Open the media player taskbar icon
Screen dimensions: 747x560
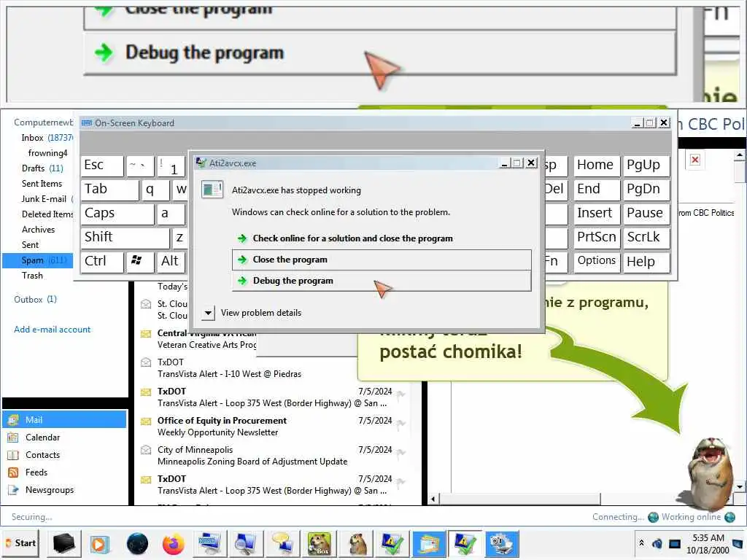click(x=99, y=543)
